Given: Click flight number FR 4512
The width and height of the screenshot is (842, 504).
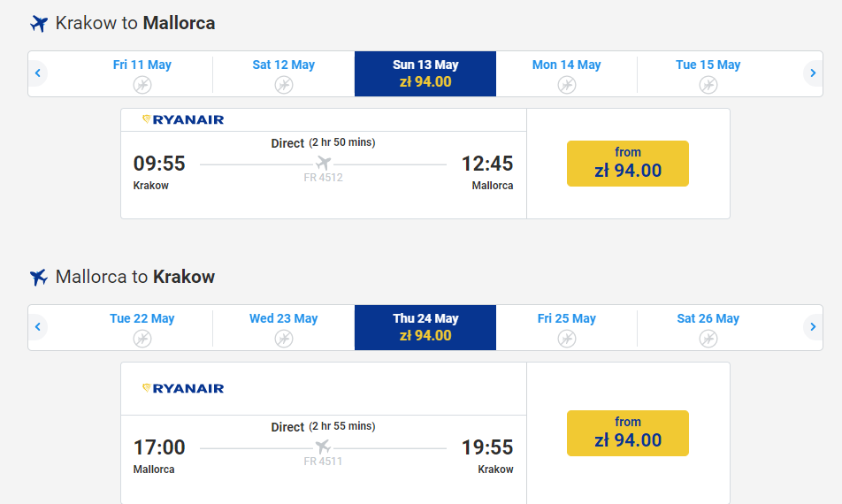Looking at the screenshot, I should pos(323,178).
